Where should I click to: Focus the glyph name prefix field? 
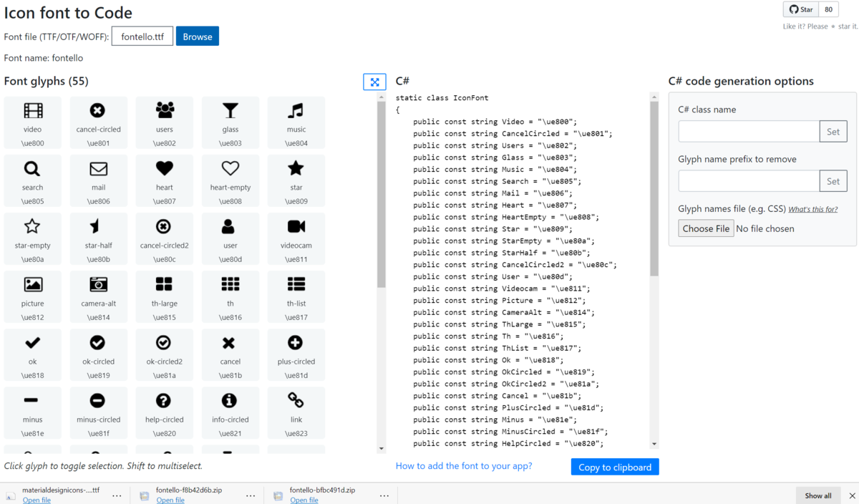(749, 181)
